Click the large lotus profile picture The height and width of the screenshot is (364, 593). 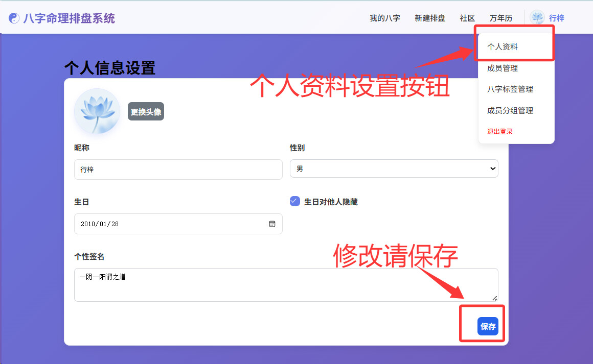[x=97, y=112]
